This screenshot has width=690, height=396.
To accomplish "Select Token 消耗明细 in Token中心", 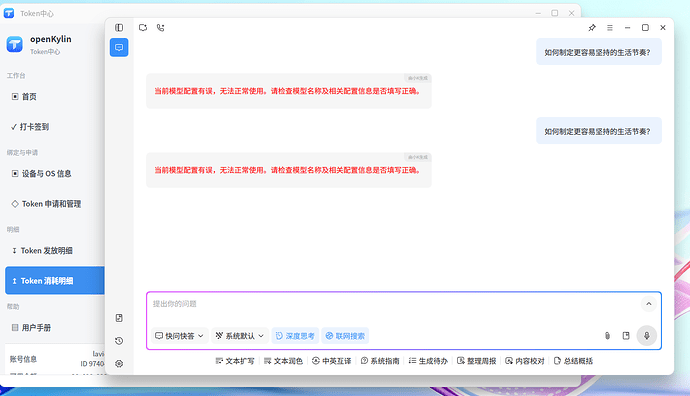I will [55, 280].
